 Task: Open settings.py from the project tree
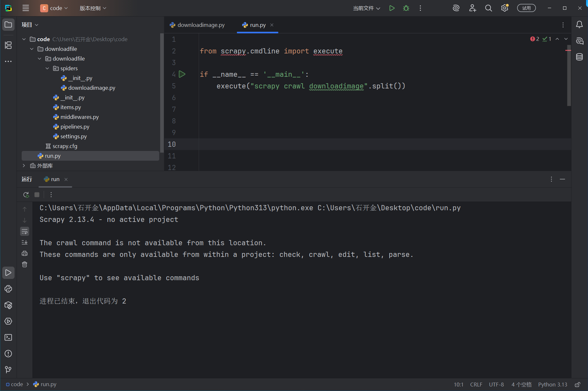(x=73, y=136)
